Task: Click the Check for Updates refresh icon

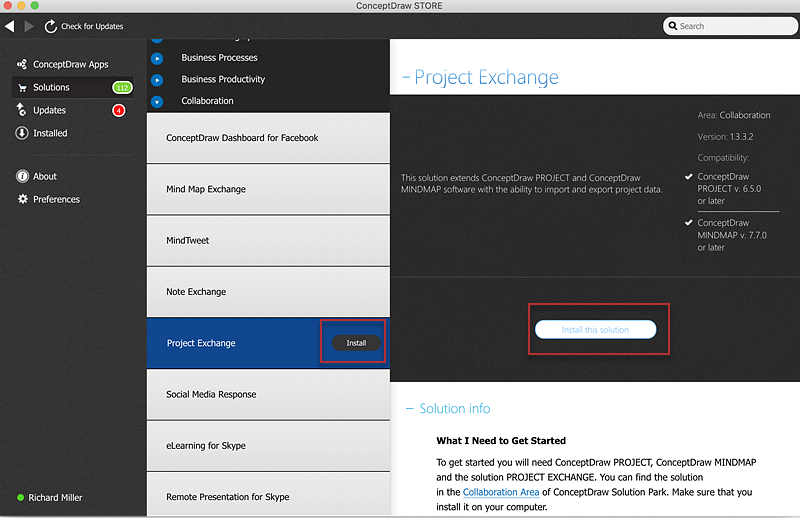Action: click(51, 26)
